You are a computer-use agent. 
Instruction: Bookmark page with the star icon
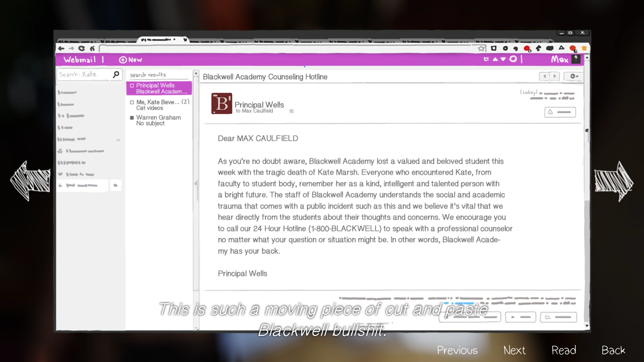pos(482,48)
